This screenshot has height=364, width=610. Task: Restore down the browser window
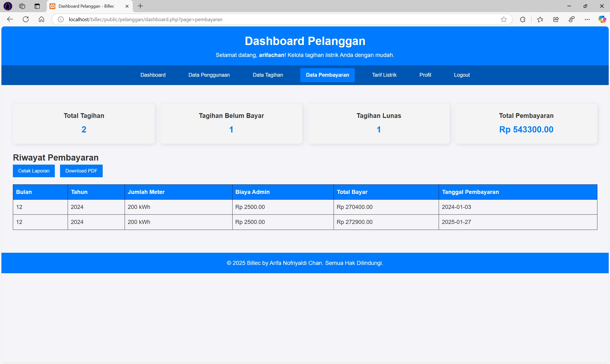pos(585,6)
